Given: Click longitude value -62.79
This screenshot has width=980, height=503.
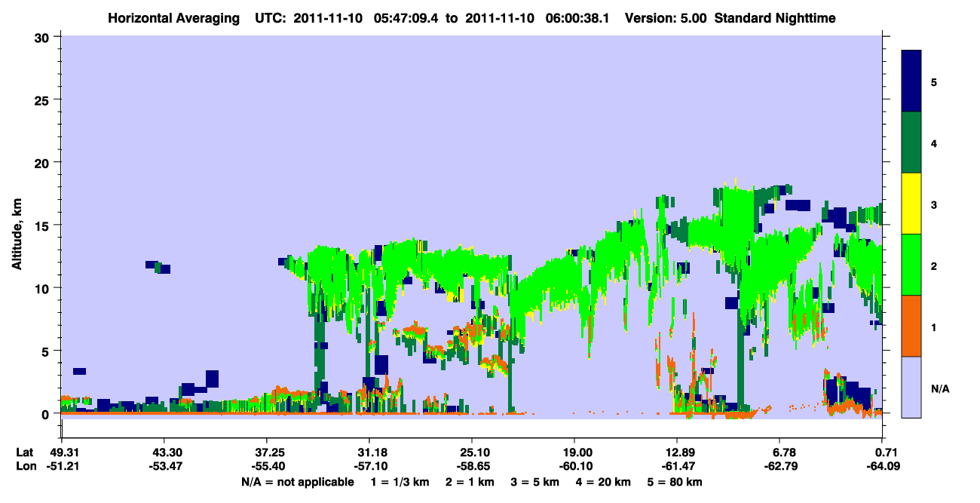Looking at the screenshot, I should tap(779, 467).
